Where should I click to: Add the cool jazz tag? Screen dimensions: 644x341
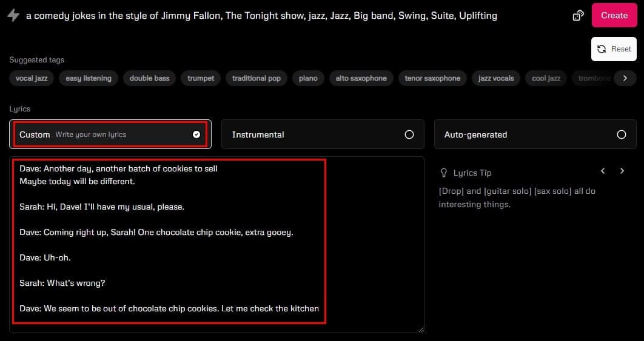(x=546, y=78)
